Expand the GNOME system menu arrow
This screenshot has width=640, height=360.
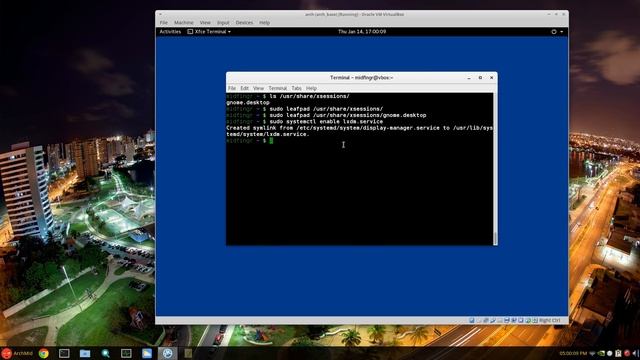(x=562, y=31)
